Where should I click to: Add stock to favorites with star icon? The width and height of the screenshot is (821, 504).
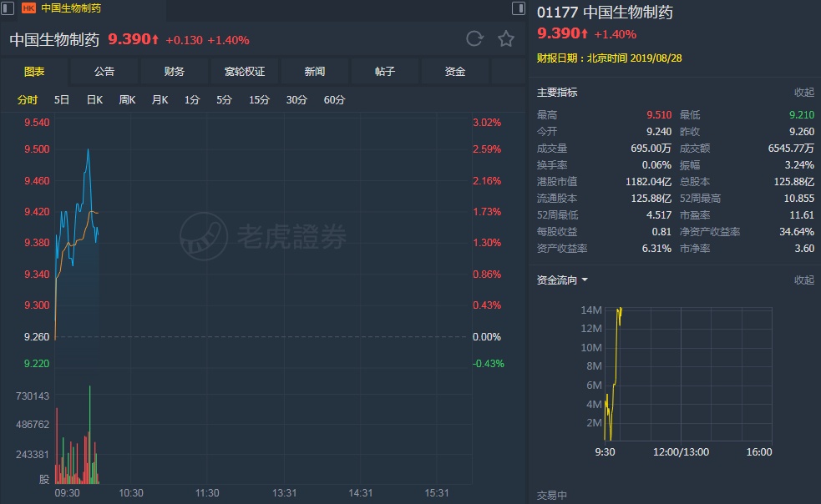[505, 38]
